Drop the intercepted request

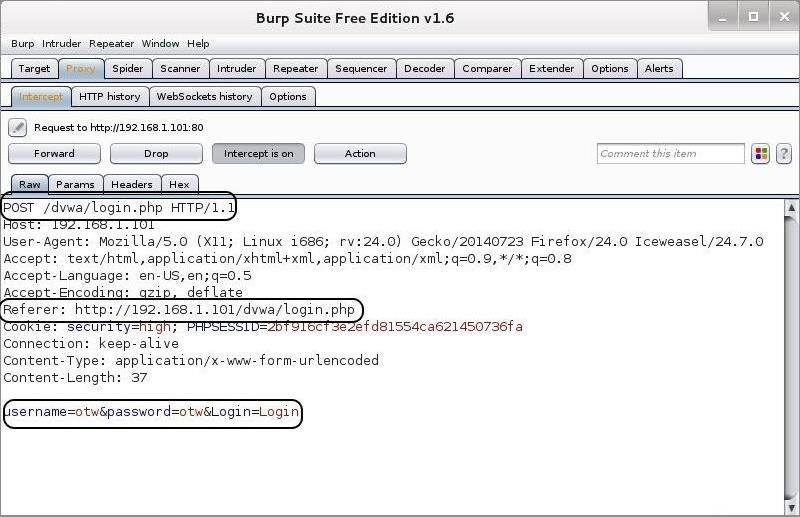click(156, 154)
